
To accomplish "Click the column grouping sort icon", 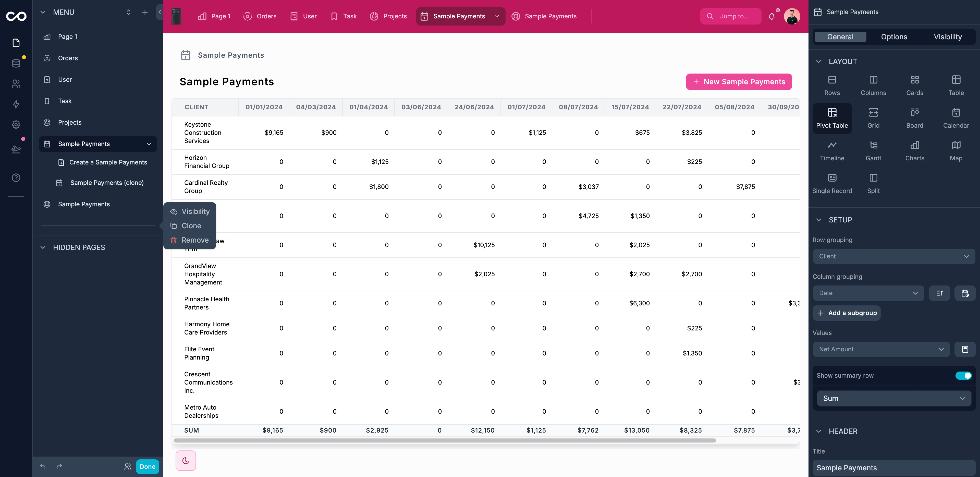I will (939, 293).
